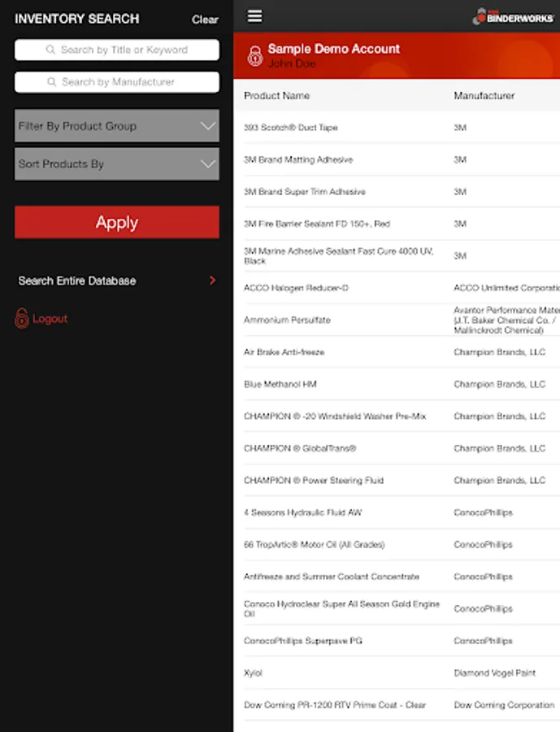Image resolution: width=560 pixels, height=732 pixels.
Task: Click 3M manufacturer in the Scotch Duct Tape row
Action: pos(460,128)
